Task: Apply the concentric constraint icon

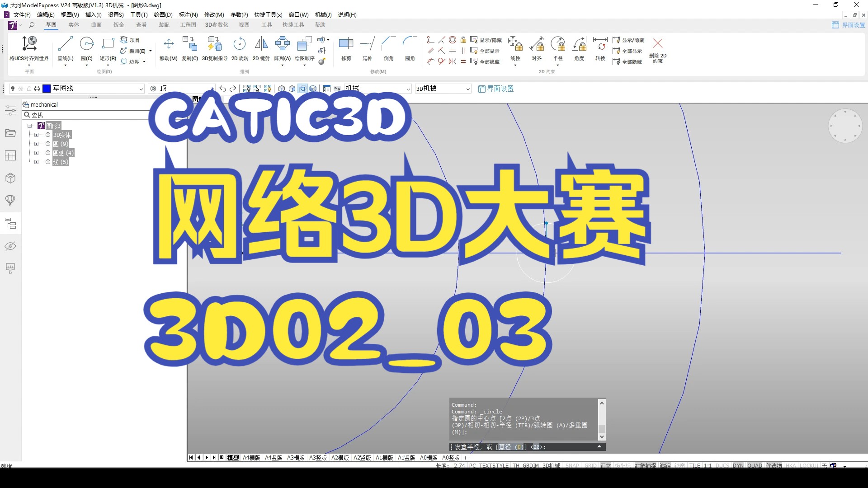Action: pos(453,40)
